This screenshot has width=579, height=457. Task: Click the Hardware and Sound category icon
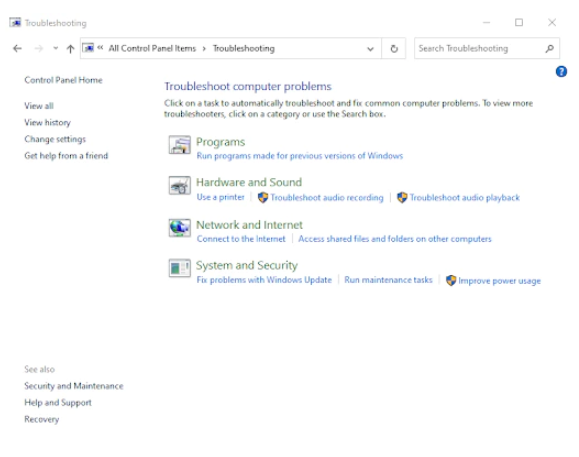pos(179,185)
